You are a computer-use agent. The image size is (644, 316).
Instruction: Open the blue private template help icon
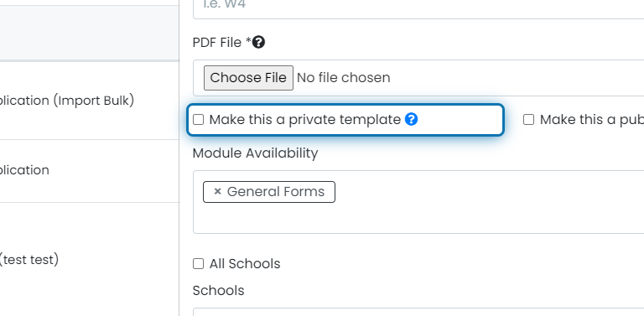click(x=411, y=119)
